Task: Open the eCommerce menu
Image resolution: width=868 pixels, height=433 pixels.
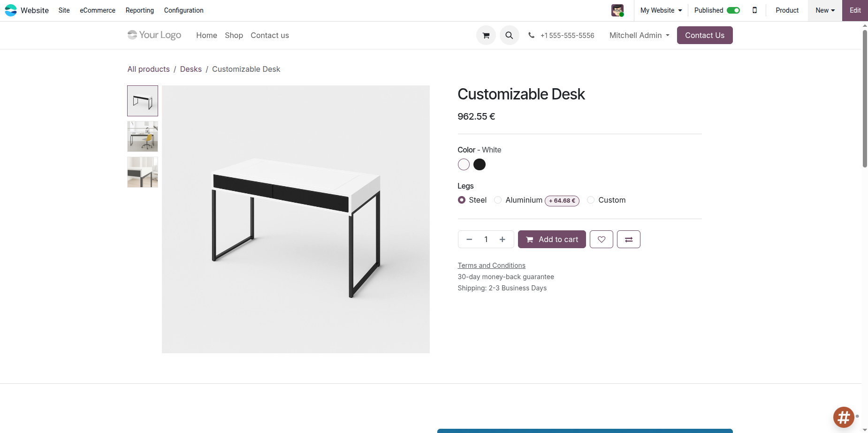Action: click(x=98, y=10)
